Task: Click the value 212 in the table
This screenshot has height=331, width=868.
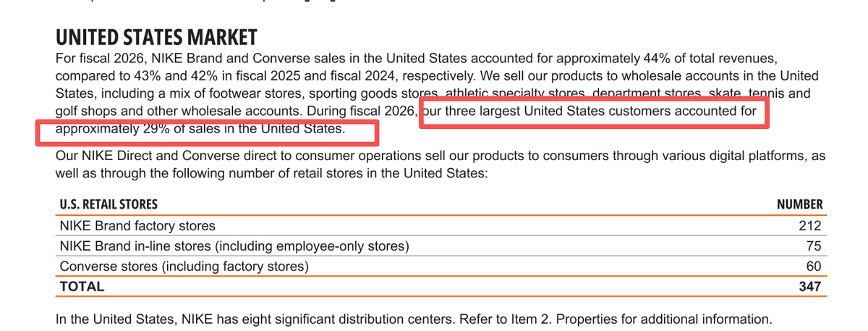Action: pyautogui.click(x=810, y=226)
